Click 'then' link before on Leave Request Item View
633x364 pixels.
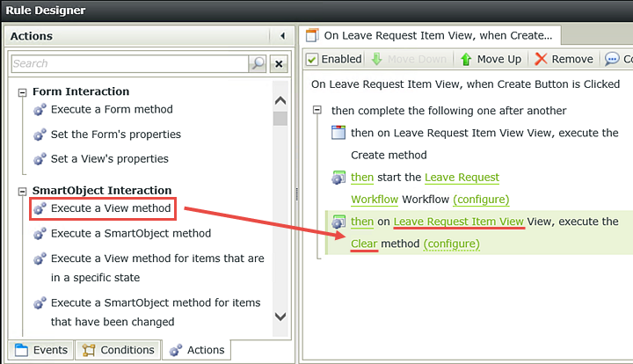pyautogui.click(x=362, y=222)
